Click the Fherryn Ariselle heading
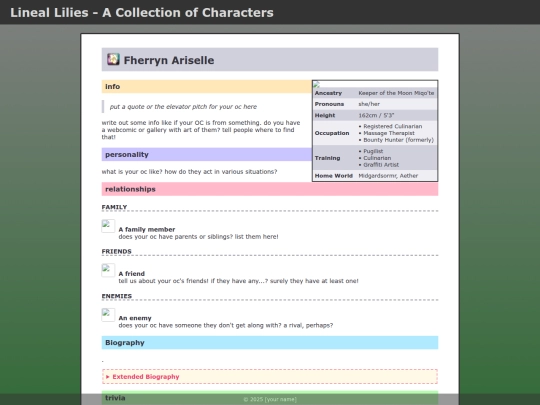 click(x=169, y=60)
